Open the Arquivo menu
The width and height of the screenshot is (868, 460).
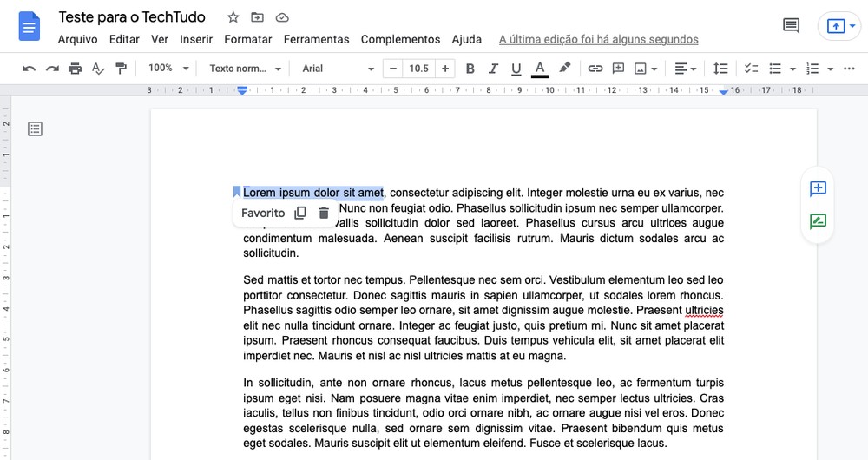coord(77,39)
